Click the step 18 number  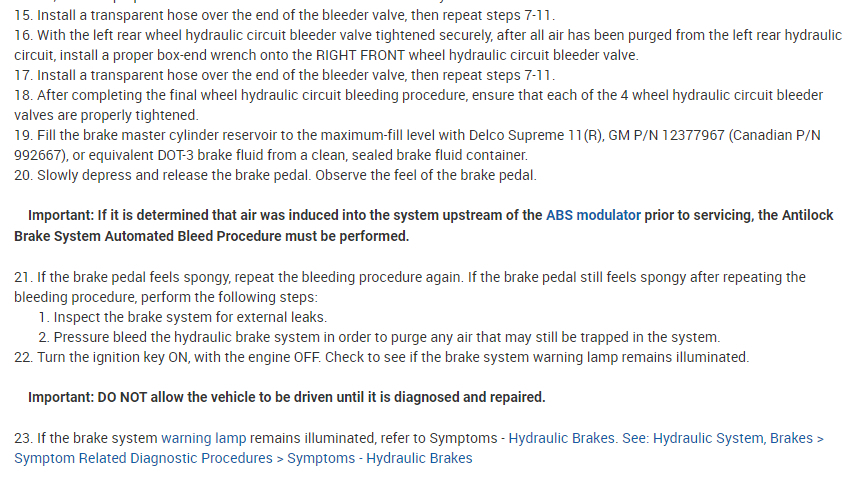(x=23, y=95)
